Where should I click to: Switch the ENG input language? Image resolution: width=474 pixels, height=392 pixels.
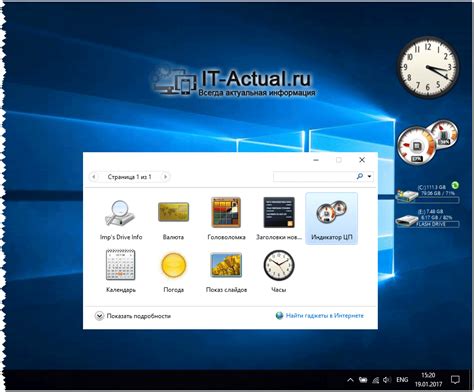(x=402, y=380)
